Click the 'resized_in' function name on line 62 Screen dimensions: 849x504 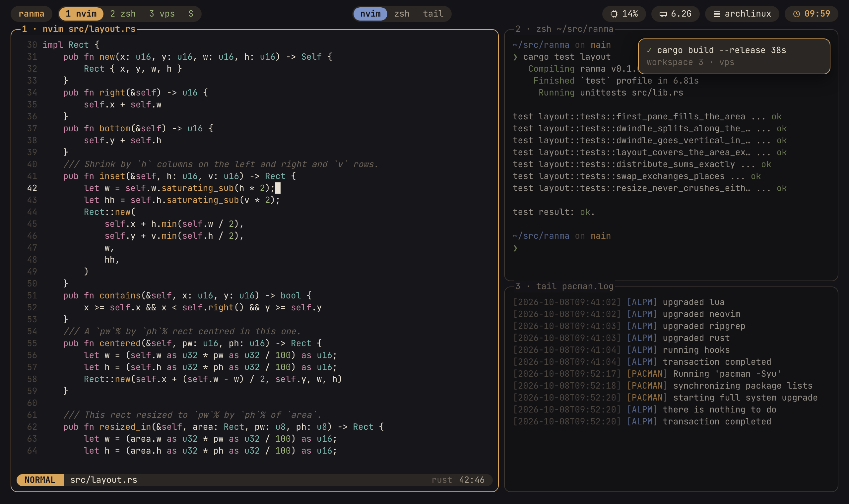pos(125,427)
